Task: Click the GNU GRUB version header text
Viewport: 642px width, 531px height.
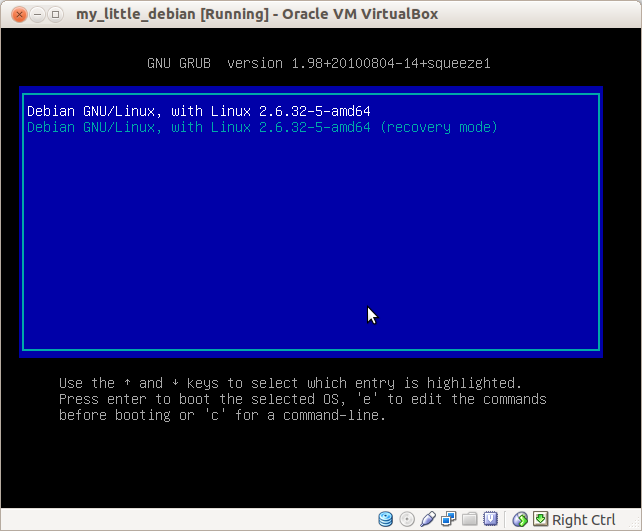Action: tap(319, 63)
